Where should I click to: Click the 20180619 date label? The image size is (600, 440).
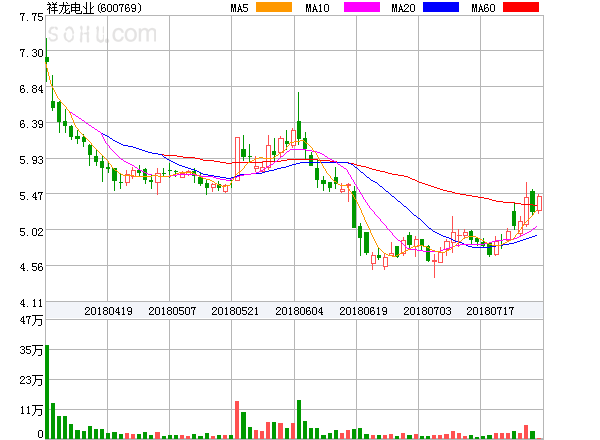pyautogui.click(x=363, y=311)
